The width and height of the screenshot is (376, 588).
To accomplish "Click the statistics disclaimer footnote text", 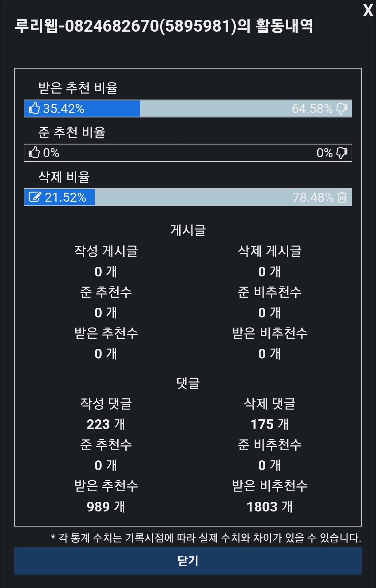I will tap(206, 538).
